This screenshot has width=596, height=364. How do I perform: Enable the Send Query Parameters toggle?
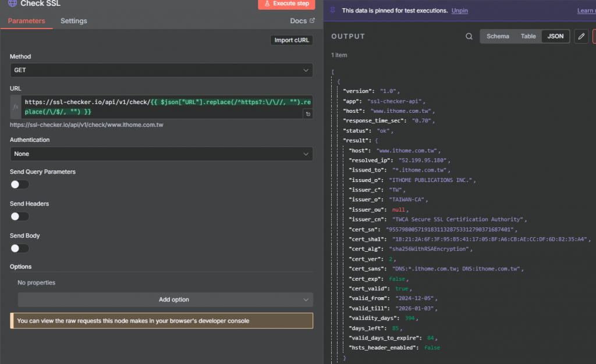(19, 184)
